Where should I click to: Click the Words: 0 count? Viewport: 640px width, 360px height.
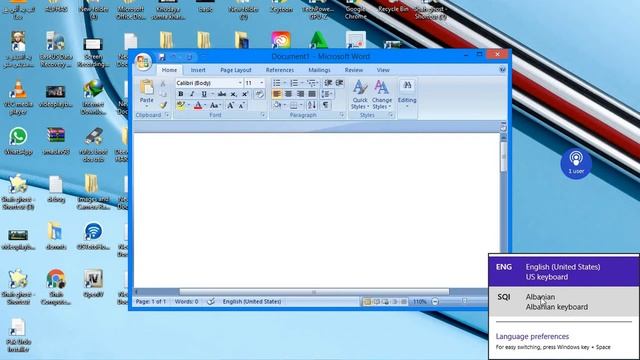click(x=187, y=302)
